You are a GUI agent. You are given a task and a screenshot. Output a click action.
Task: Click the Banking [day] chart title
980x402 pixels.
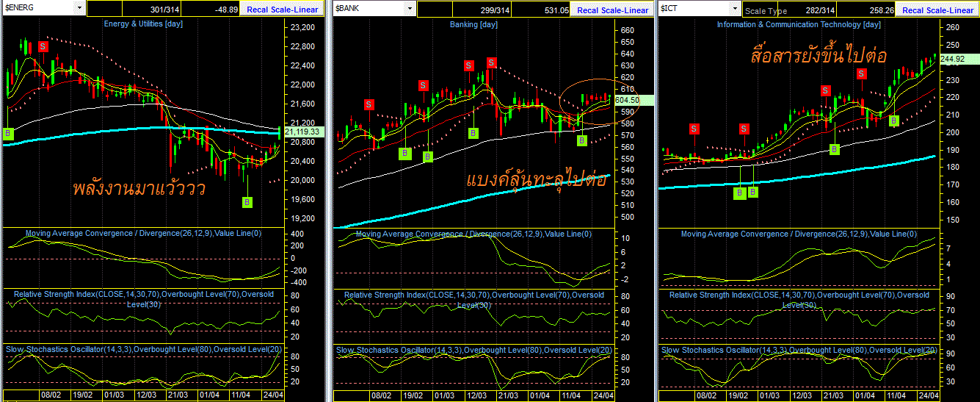click(x=473, y=24)
